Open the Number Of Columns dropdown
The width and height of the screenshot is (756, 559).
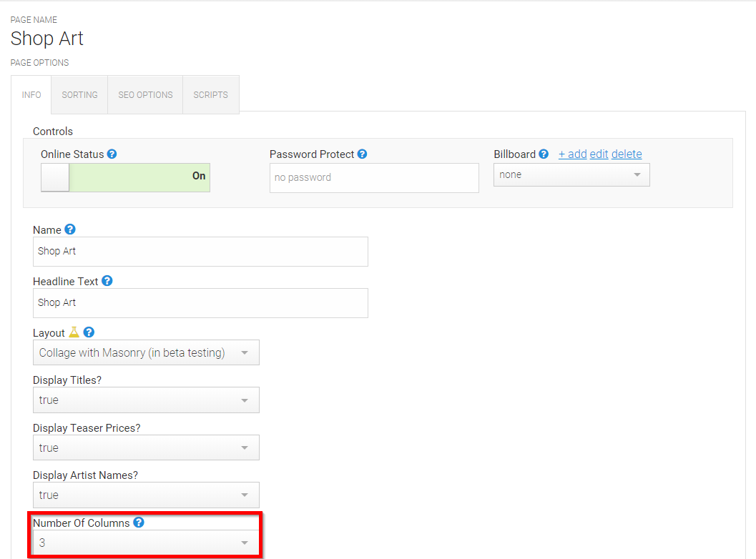146,543
